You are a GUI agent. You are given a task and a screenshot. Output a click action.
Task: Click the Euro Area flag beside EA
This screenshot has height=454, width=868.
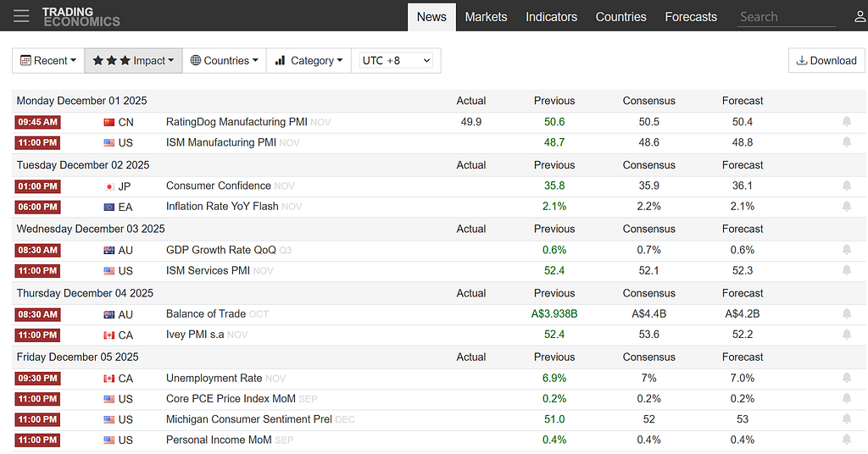(x=109, y=208)
